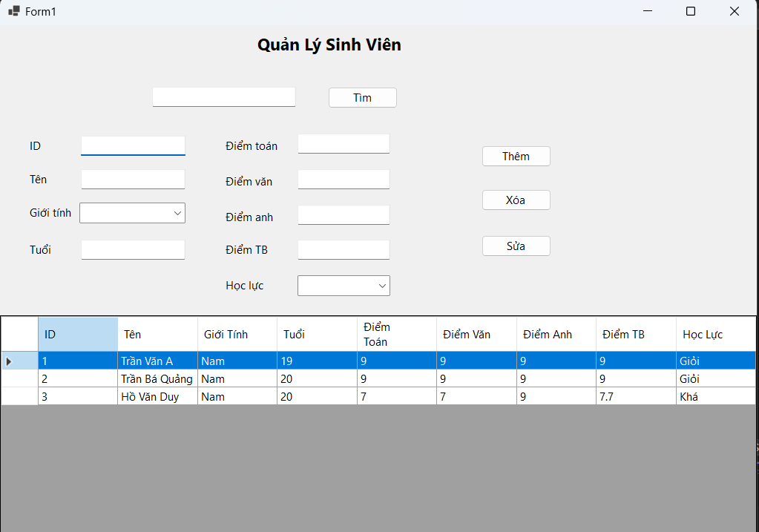Click the Sửa button
759x532 pixels.
click(516, 246)
